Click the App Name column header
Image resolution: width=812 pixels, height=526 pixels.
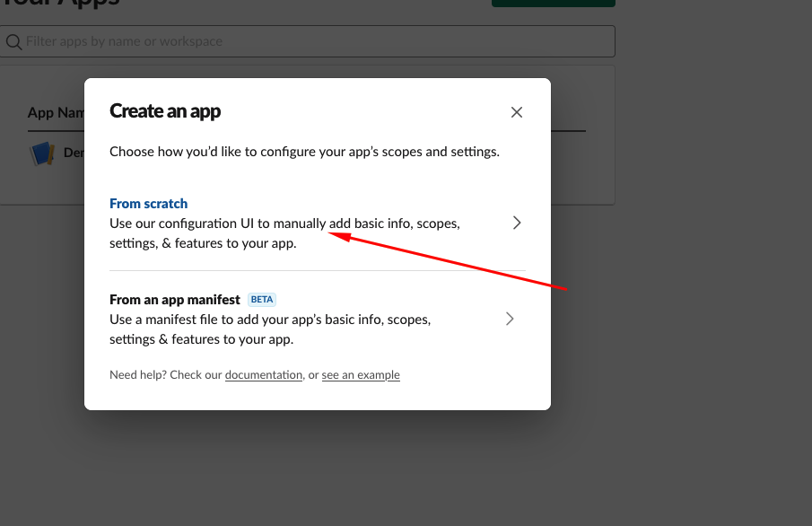pos(56,112)
